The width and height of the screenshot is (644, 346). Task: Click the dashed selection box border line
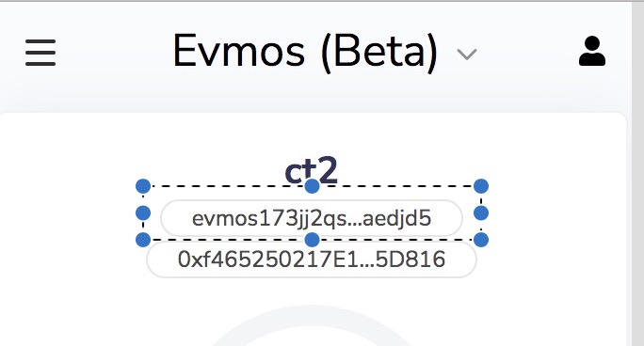(230, 186)
